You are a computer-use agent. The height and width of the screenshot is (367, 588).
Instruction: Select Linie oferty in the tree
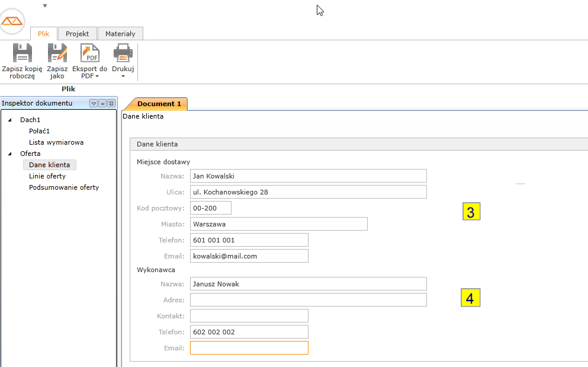[47, 176]
